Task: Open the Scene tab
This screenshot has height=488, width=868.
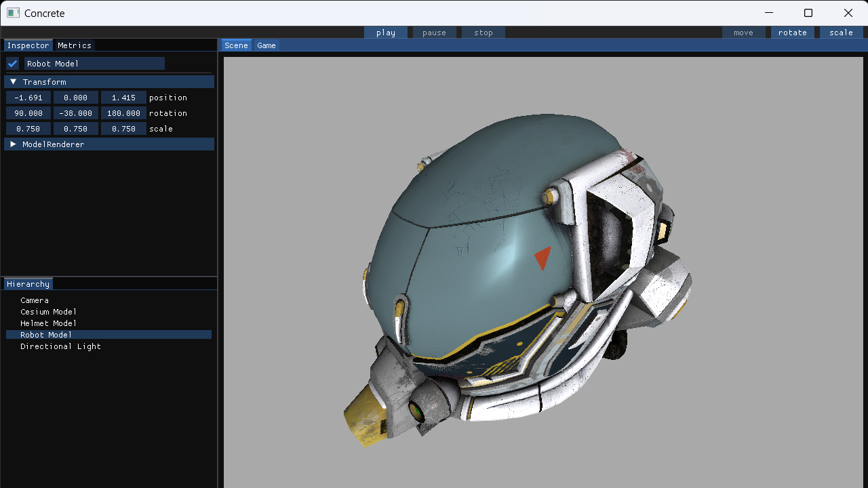Action: 236,45
